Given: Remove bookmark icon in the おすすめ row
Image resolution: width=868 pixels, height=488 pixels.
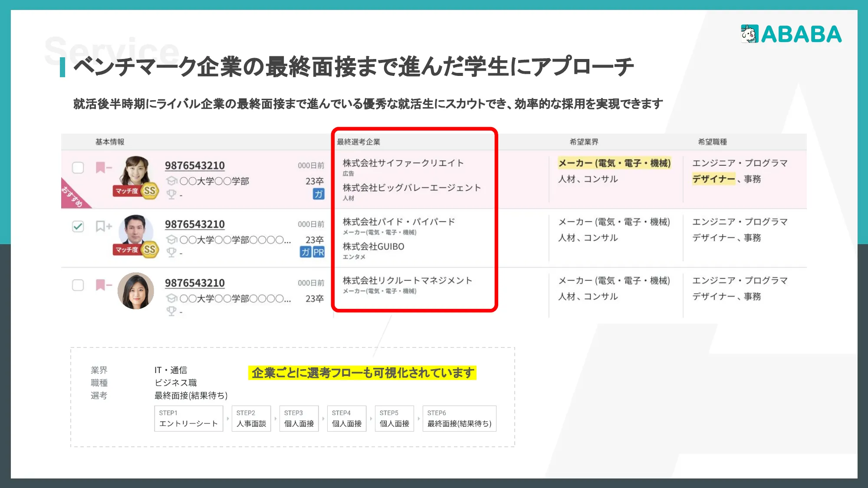Looking at the screenshot, I should click(104, 167).
